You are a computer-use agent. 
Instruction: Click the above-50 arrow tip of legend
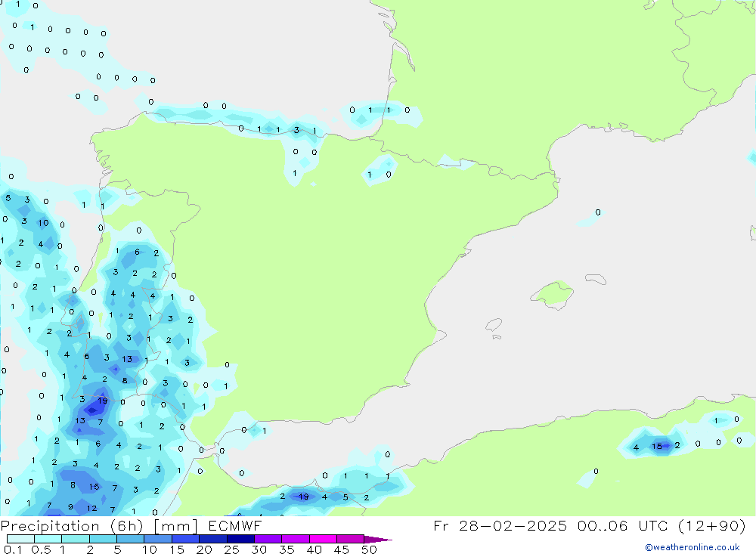click(377, 540)
